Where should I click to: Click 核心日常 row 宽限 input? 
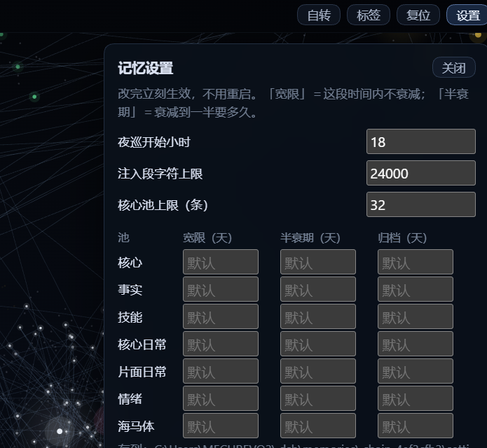(221, 344)
